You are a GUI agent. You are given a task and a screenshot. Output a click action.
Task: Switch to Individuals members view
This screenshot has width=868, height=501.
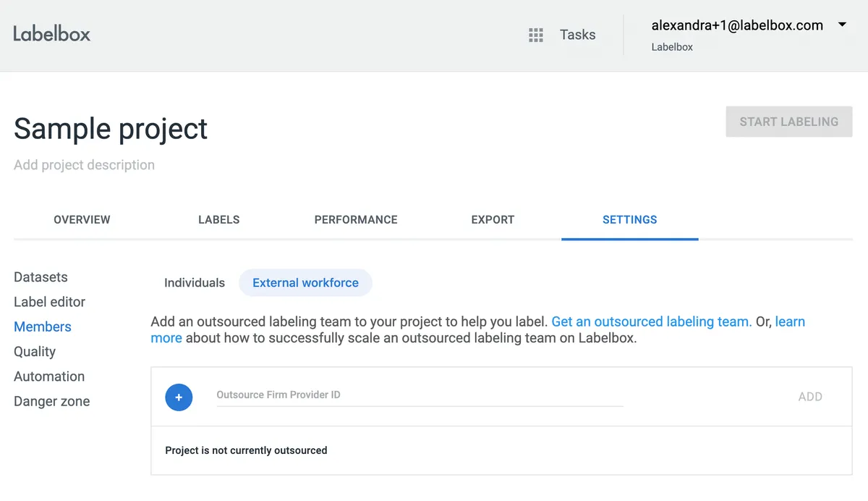(x=195, y=283)
